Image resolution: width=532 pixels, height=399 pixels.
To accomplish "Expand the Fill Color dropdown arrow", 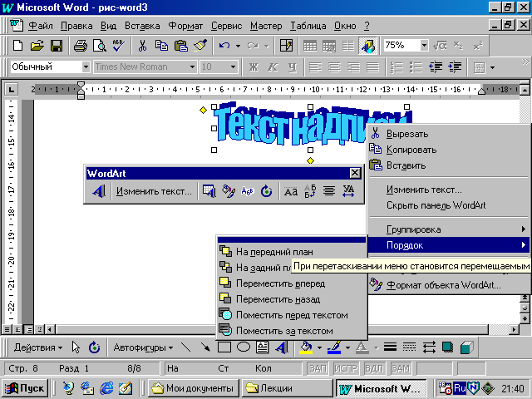I will [319, 347].
